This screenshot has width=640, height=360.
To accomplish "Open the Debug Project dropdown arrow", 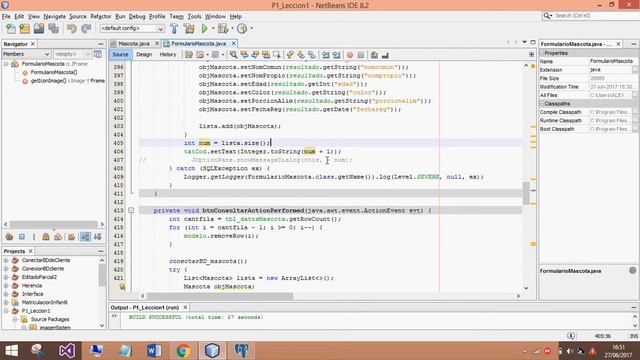I will tap(232, 29).
